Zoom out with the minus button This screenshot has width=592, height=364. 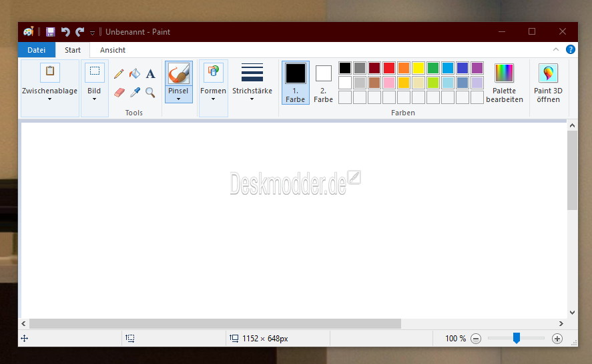coord(476,339)
